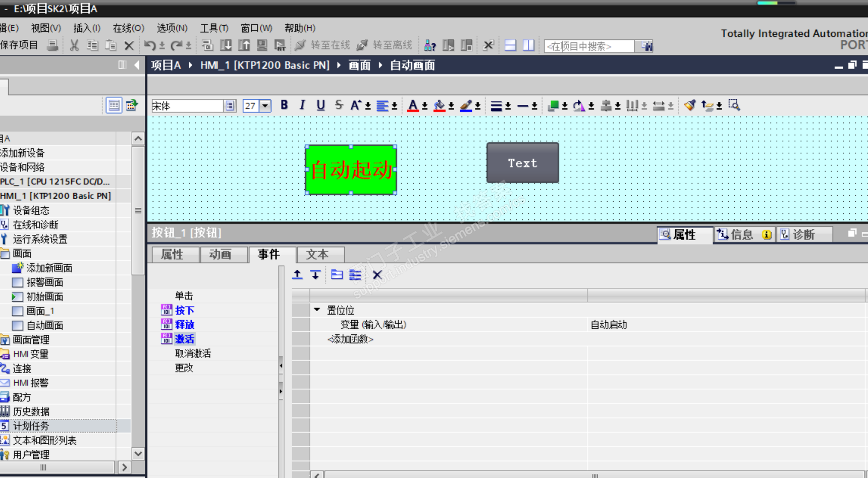The width and height of the screenshot is (868, 478).
Task: Open the 帮助(H) menu
Action: tap(300, 28)
